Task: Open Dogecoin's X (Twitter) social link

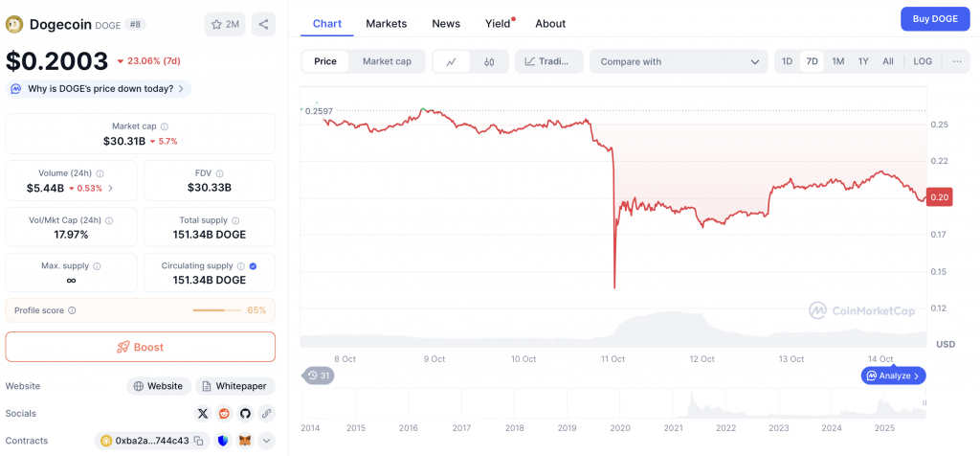Action: tap(202, 414)
